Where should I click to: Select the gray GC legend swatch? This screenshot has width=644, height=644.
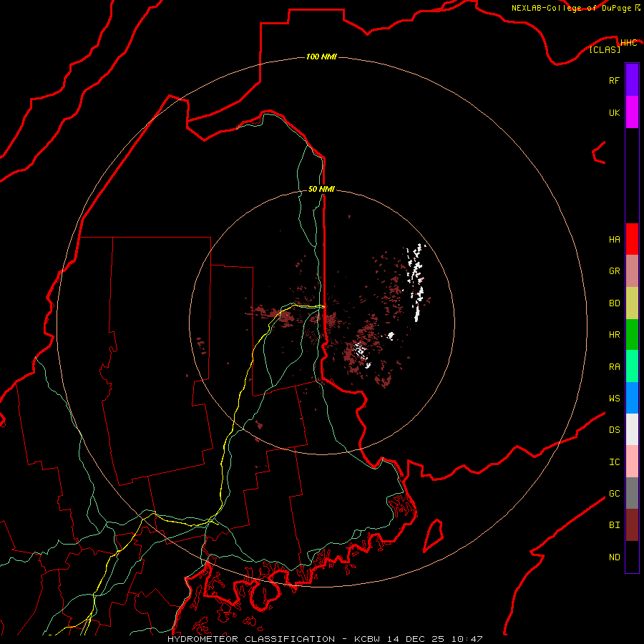click(632, 493)
